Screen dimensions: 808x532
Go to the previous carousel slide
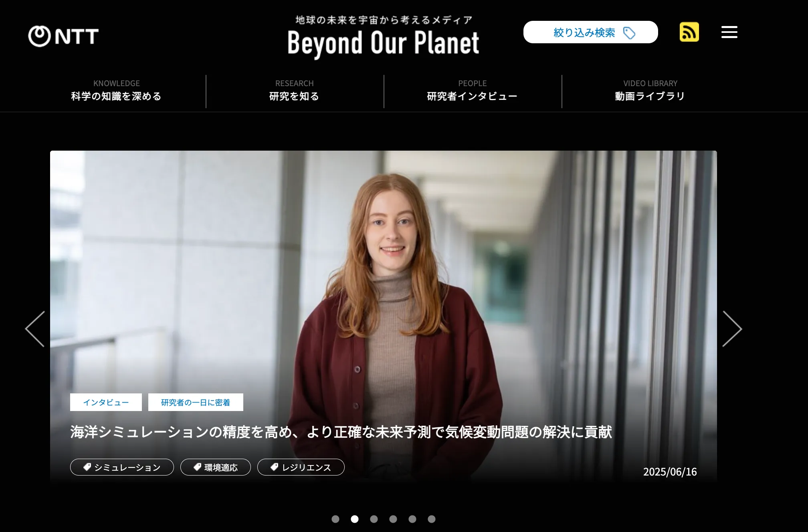pos(35,329)
